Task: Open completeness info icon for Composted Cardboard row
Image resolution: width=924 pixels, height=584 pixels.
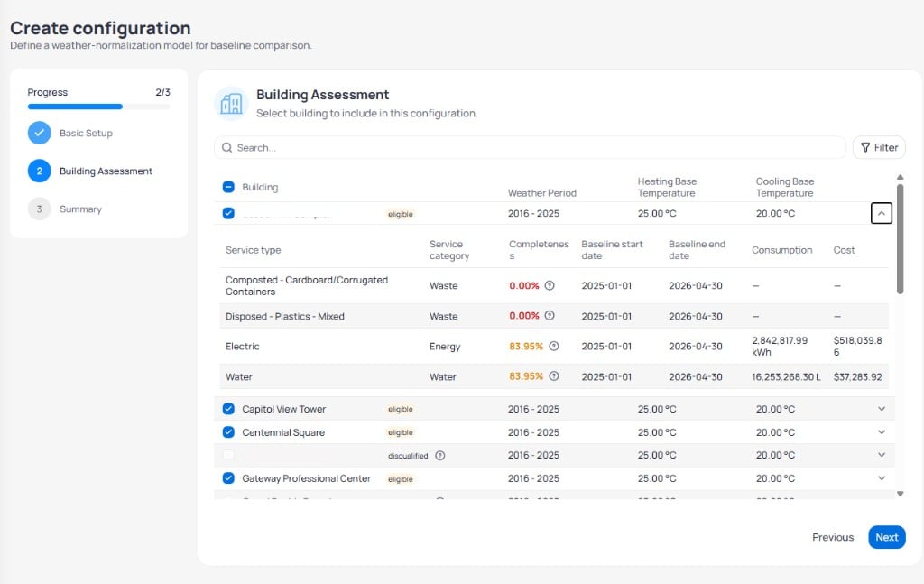Action: click(x=550, y=285)
